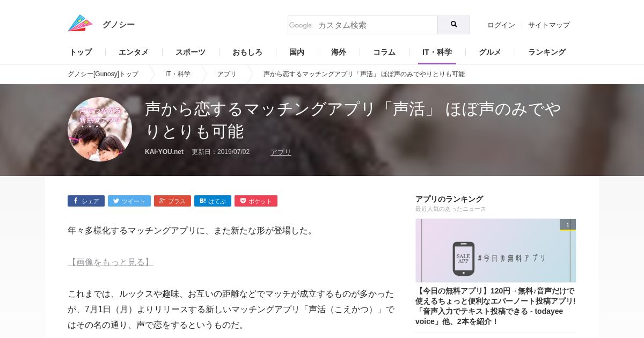This screenshot has height=338, width=644.
Task: Click the グノシー site name text
Action: 119,25
